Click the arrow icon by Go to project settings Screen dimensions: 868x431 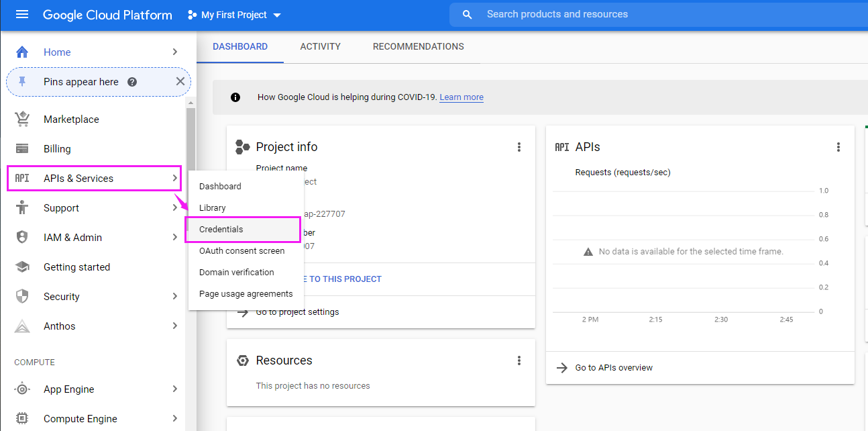click(x=243, y=312)
